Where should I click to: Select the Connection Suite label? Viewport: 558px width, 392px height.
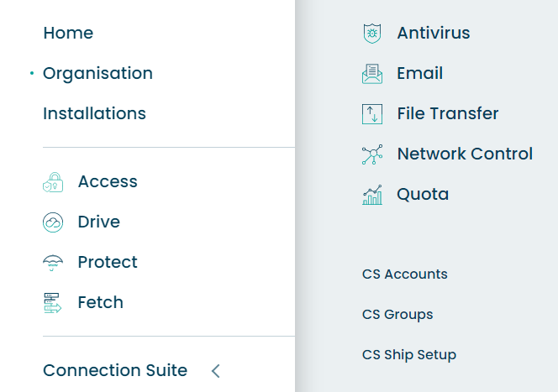point(115,370)
